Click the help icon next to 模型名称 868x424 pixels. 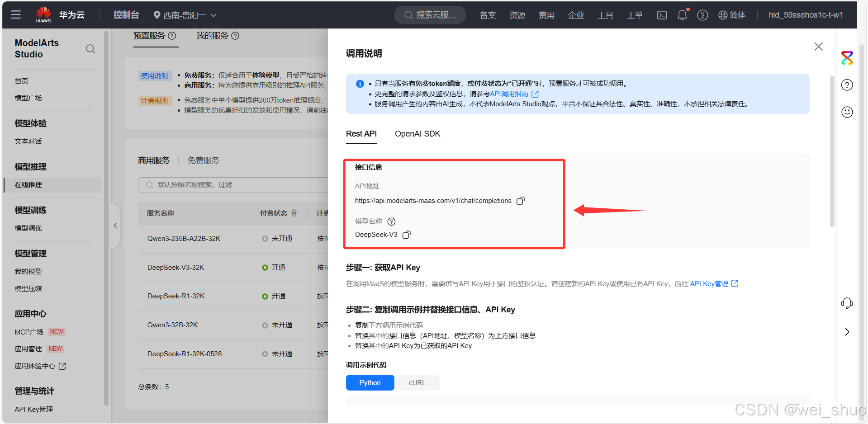point(391,221)
